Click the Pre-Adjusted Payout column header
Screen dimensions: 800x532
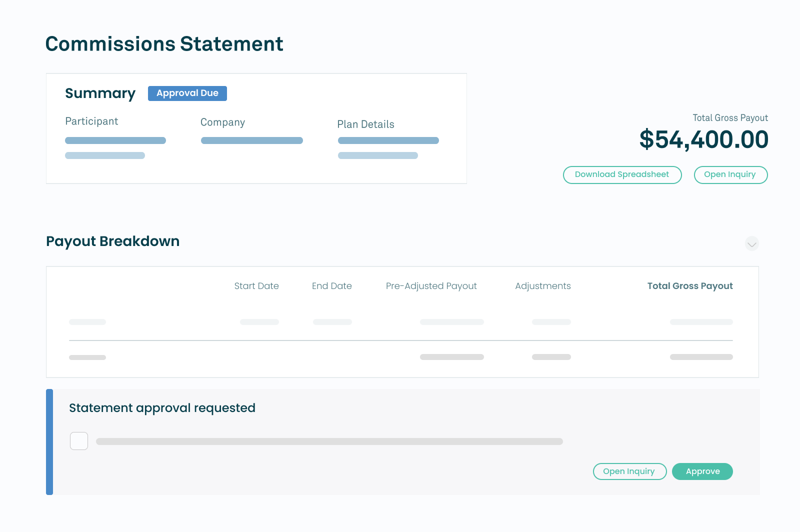(431, 286)
